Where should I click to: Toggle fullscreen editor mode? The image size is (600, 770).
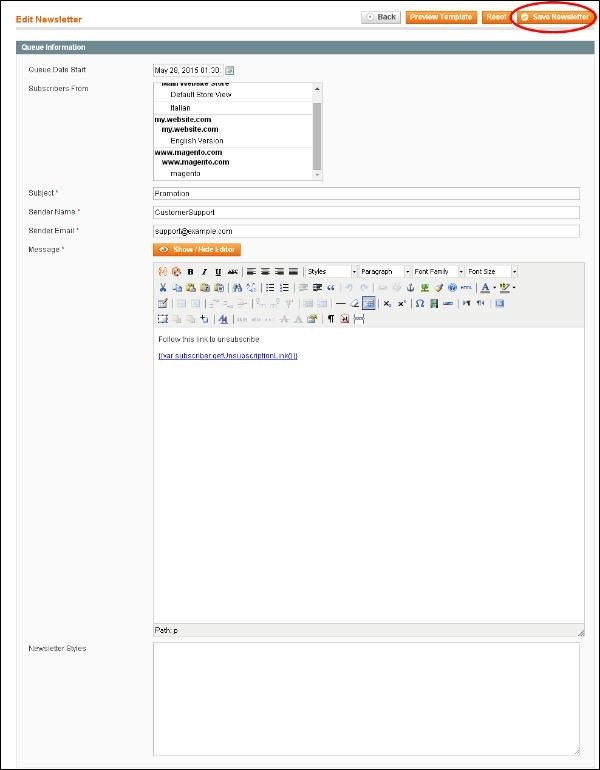tap(499, 303)
